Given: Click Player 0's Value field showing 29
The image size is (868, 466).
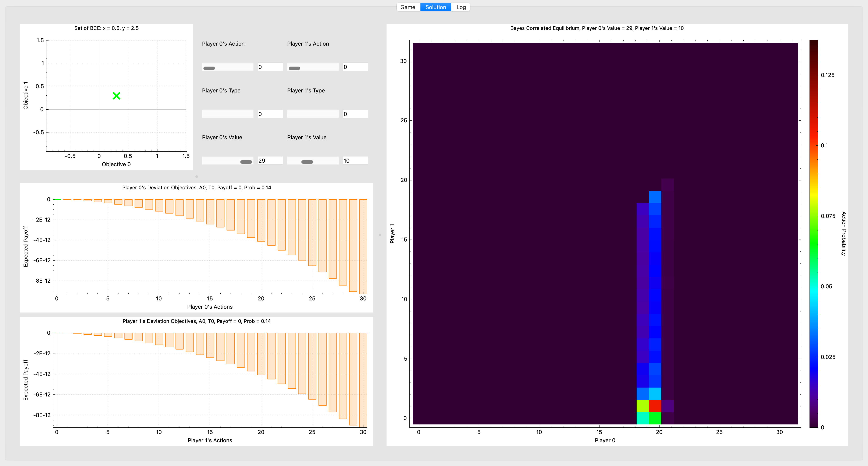Looking at the screenshot, I should [x=270, y=160].
